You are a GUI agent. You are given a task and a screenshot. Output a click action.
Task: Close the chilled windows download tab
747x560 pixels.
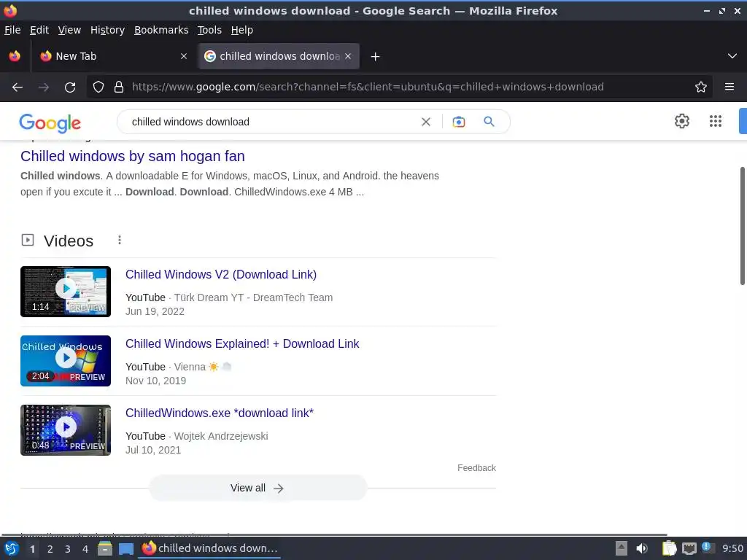click(348, 56)
